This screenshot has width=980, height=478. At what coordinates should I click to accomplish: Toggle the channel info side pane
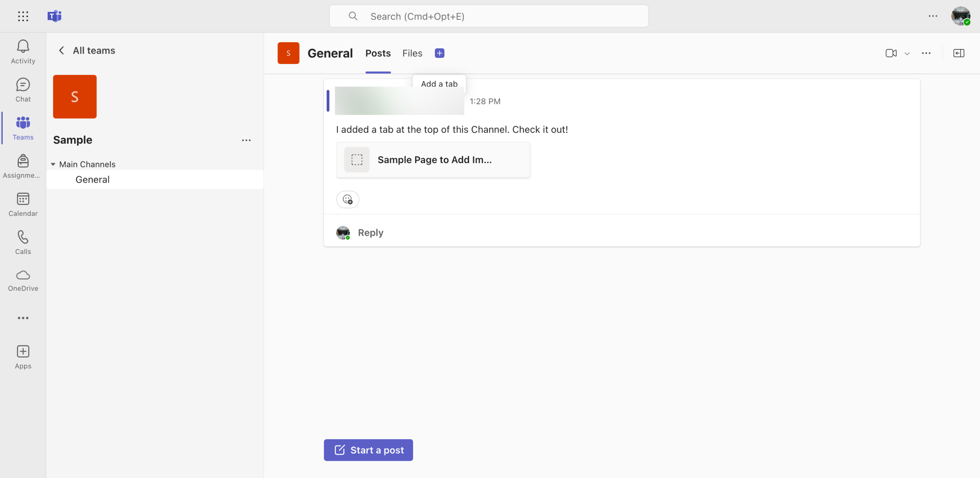pos(959,53)
